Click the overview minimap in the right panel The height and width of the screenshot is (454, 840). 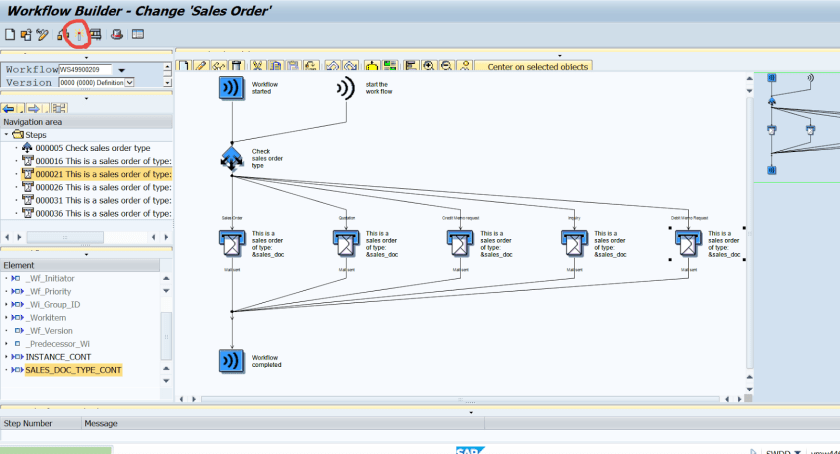(797, 127)
